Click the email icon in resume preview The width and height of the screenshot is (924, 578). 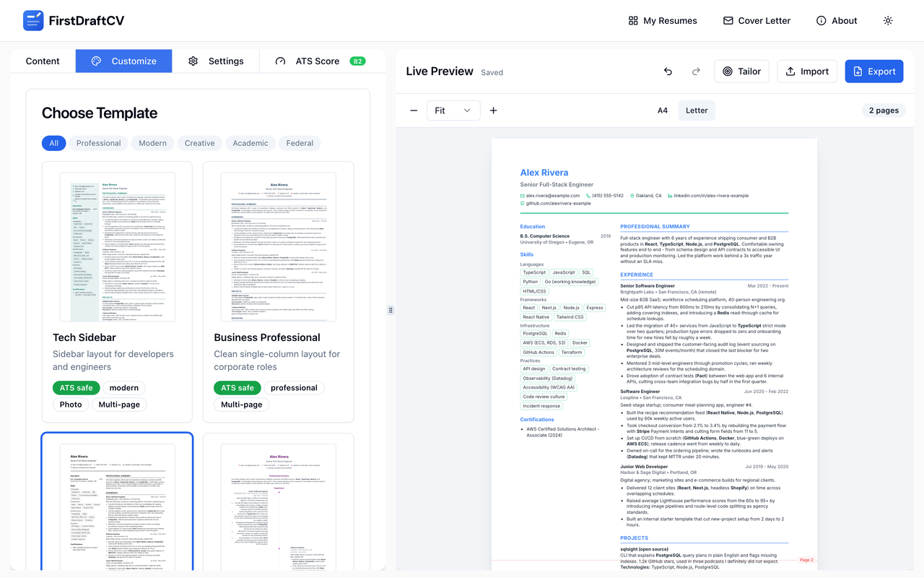(x=523, y=196)
